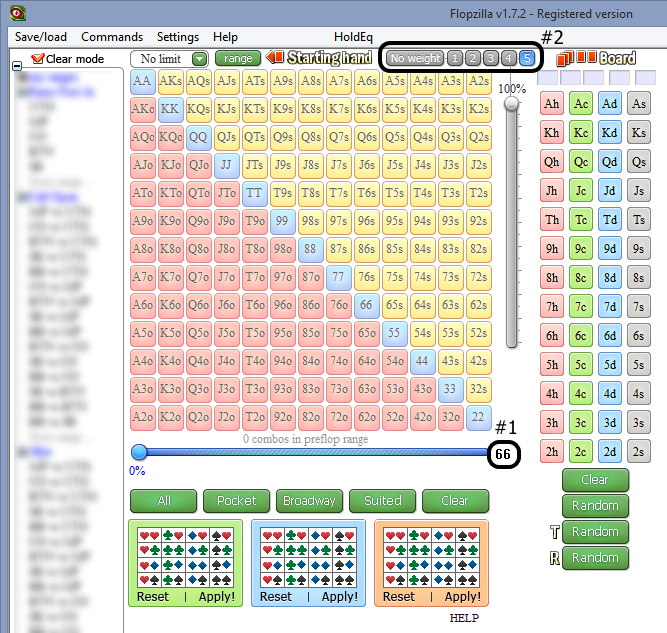
Task: Click Apply! in the blue suit panel
Action: point(339,597)
